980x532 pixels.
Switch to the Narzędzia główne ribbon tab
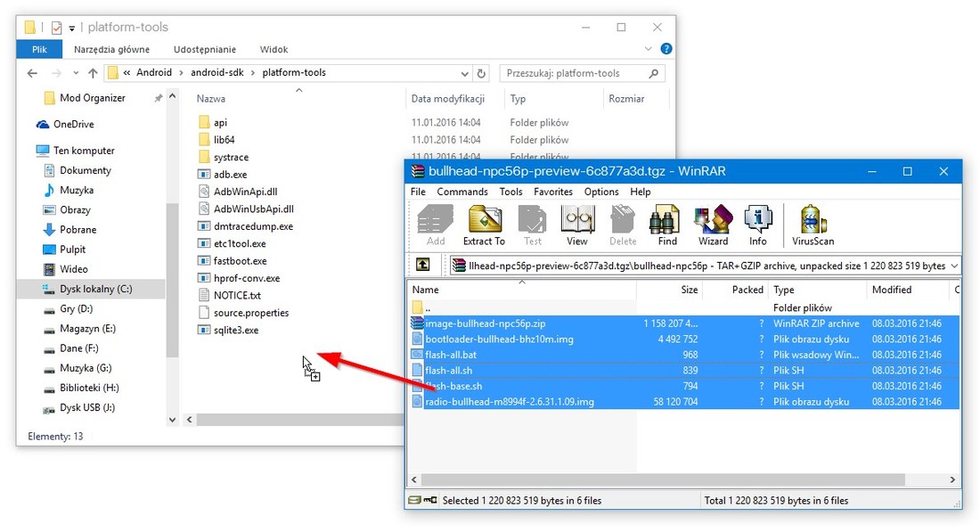pyautogui.click(x=112, y=49)
